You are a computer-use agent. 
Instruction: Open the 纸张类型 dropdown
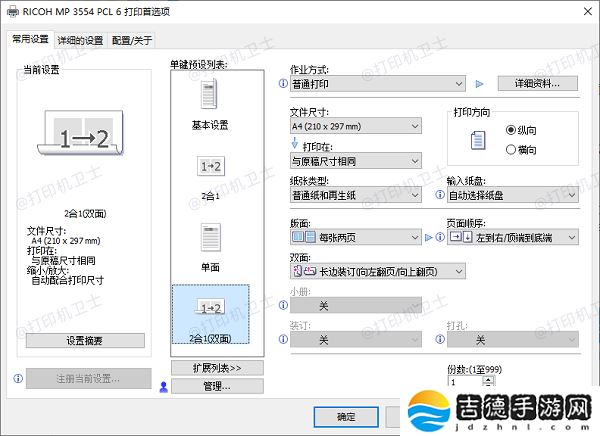pos(356,195)
